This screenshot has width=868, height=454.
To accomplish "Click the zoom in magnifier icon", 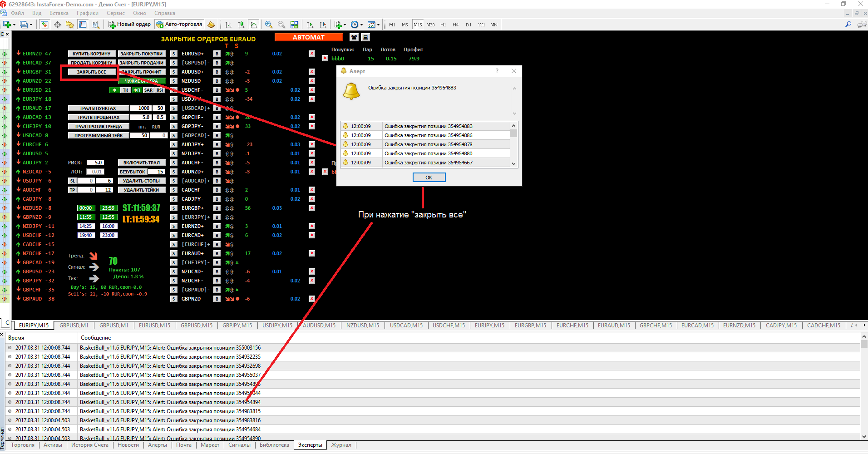I will (269, 25).
